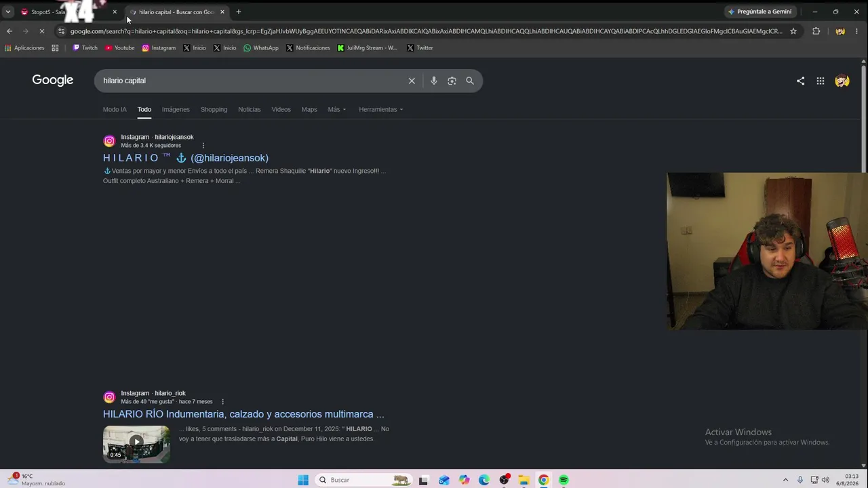Open the tab groups grid in bookmarks bar

click(55, 48)
